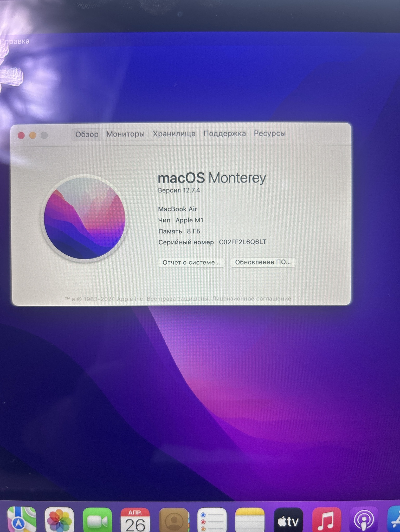Open the Справка menu in menu bar
Viewport: 400px width, 532px height.
click(15, 41)
